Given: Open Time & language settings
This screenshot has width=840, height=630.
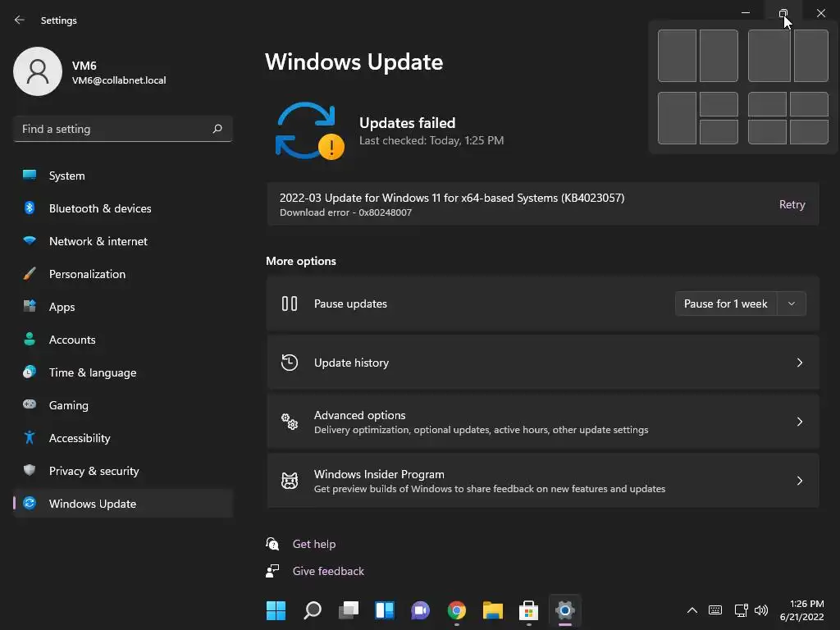Looking at the screenshot, I should 123,372.
